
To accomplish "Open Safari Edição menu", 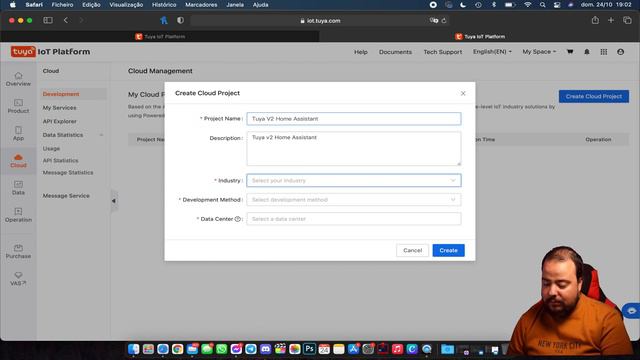I will (91, 5).
